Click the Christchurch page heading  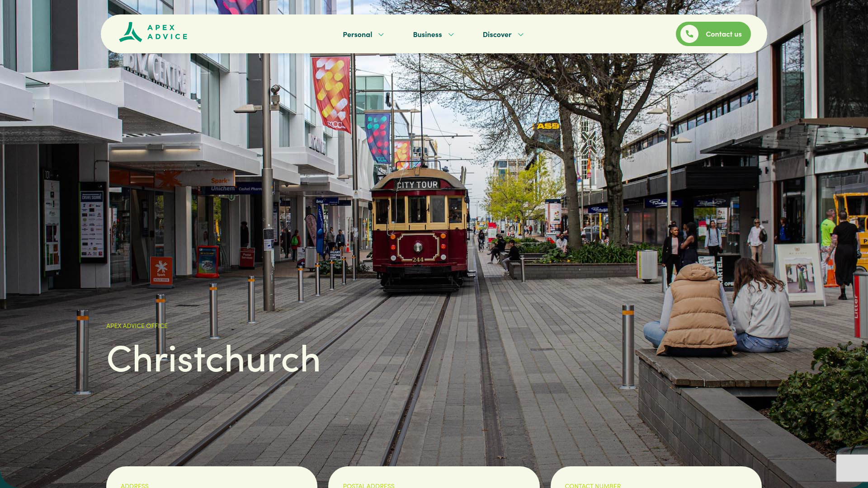coord(213,358)
